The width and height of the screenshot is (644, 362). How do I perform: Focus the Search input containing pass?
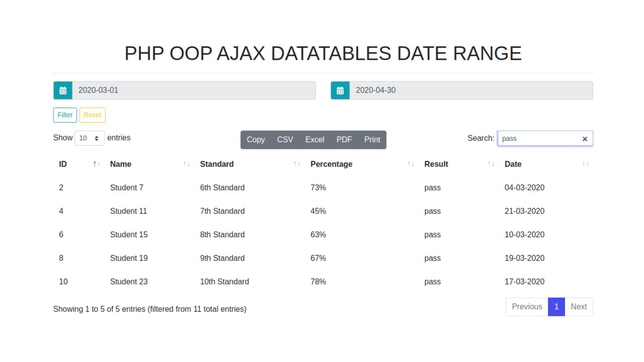[538, 139]
